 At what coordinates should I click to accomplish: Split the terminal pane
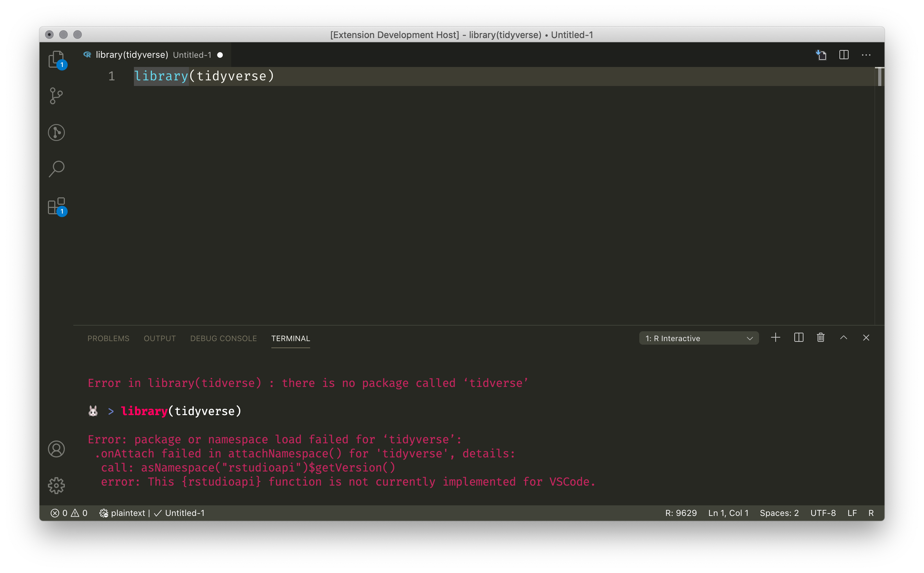pyautogui.click(x=799, y=338)
